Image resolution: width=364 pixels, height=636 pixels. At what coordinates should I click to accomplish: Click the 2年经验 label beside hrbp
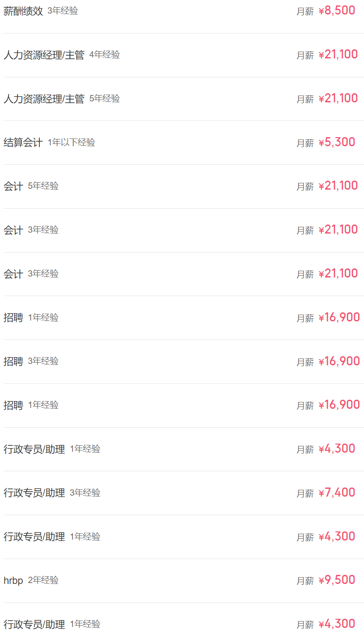tap(43, 580)
